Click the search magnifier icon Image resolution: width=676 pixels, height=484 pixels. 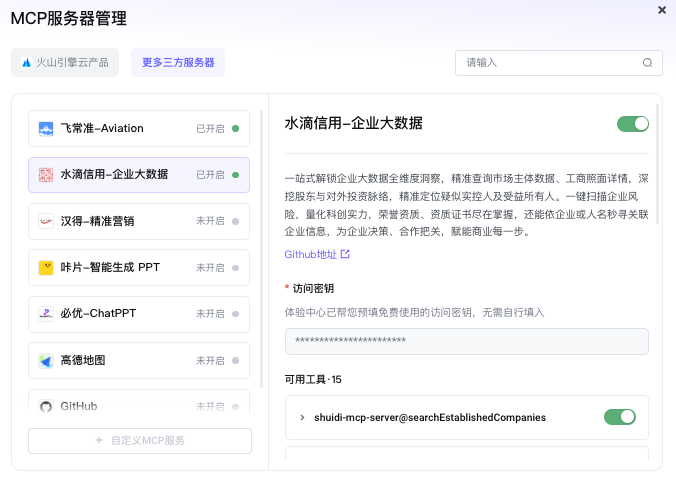[x=647, y=63]
